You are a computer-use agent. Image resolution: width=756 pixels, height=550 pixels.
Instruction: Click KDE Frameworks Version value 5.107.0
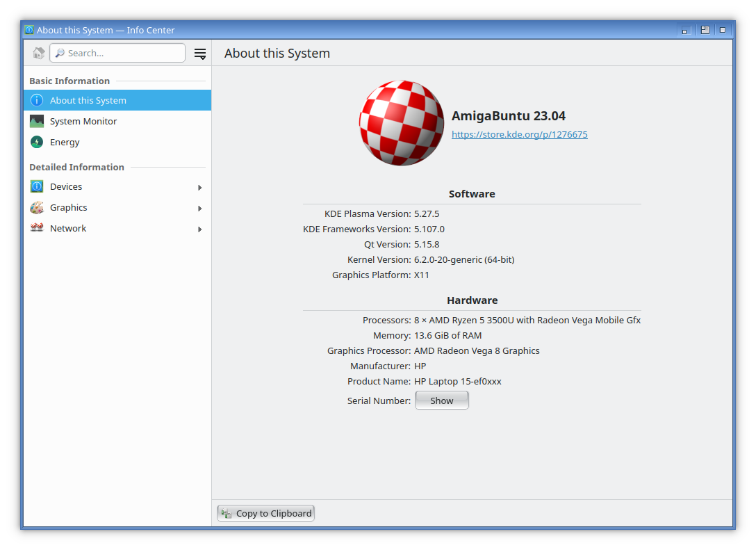pyautogui.click(x=429, y=229)
